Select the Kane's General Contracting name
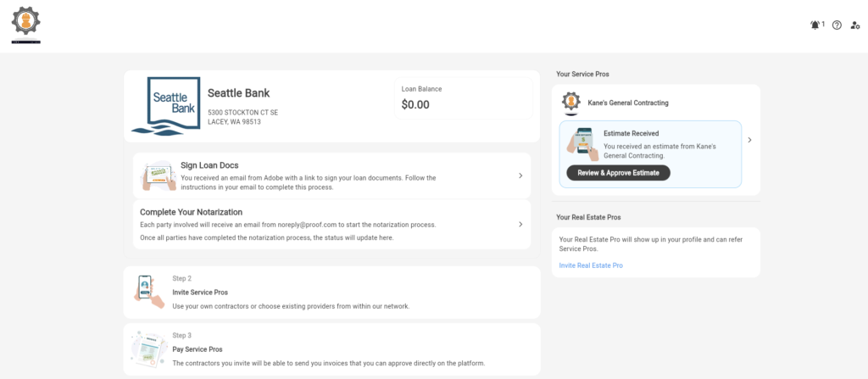 click(x=628, y=103)
